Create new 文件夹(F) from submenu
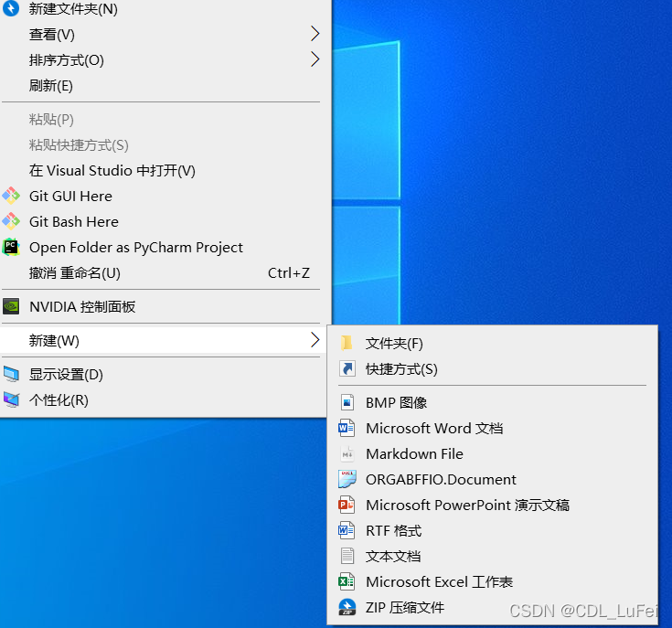This screenshot has height=628, width=672. pos(492,343)
